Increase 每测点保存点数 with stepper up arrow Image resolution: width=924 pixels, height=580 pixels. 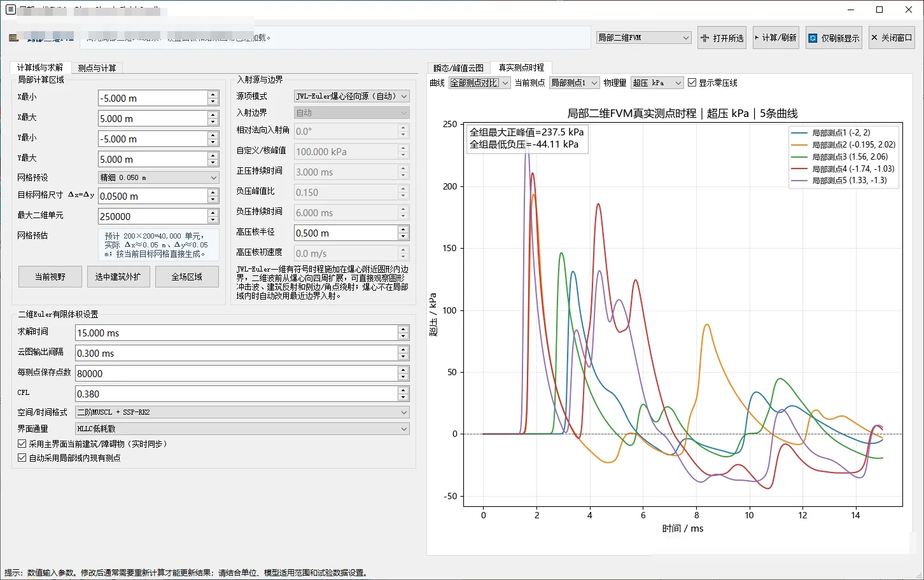[403, 370]
